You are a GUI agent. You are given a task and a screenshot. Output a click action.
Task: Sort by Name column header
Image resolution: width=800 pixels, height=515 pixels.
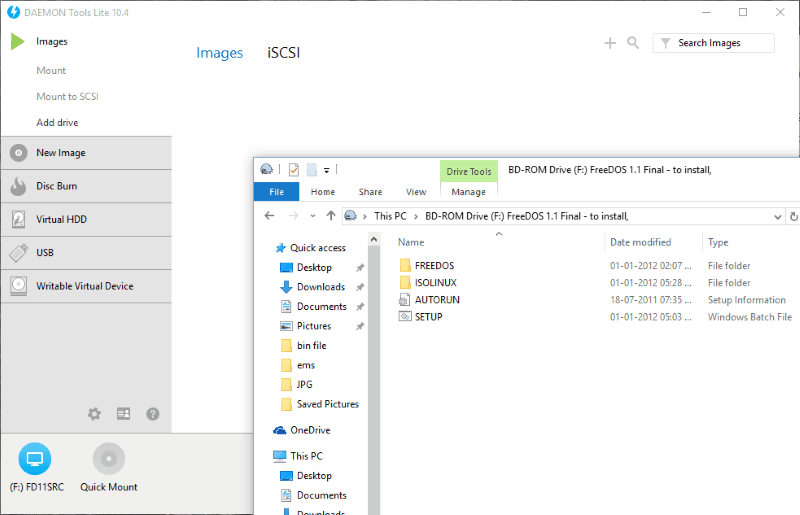click(x=411, y=242)
